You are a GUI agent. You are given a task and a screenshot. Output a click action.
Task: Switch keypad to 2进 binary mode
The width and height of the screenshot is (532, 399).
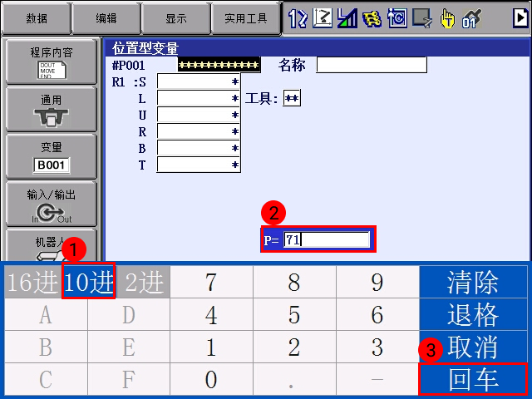point(143,282)
